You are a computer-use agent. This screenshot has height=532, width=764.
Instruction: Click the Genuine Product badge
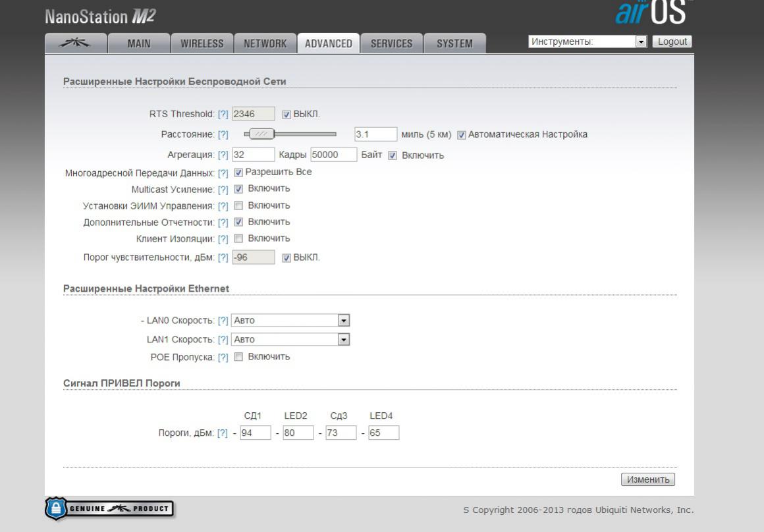coord(109,508)
